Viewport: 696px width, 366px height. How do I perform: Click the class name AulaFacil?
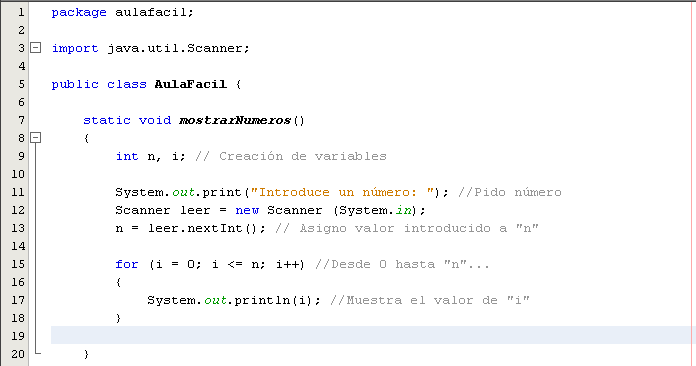pyautogui.click(x=190, y=84)
